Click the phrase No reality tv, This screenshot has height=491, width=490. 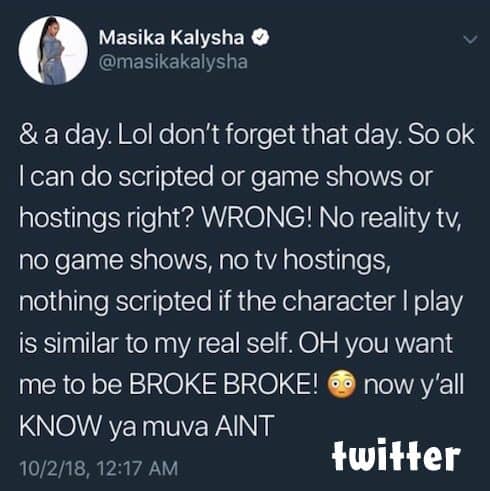[390, 219]
